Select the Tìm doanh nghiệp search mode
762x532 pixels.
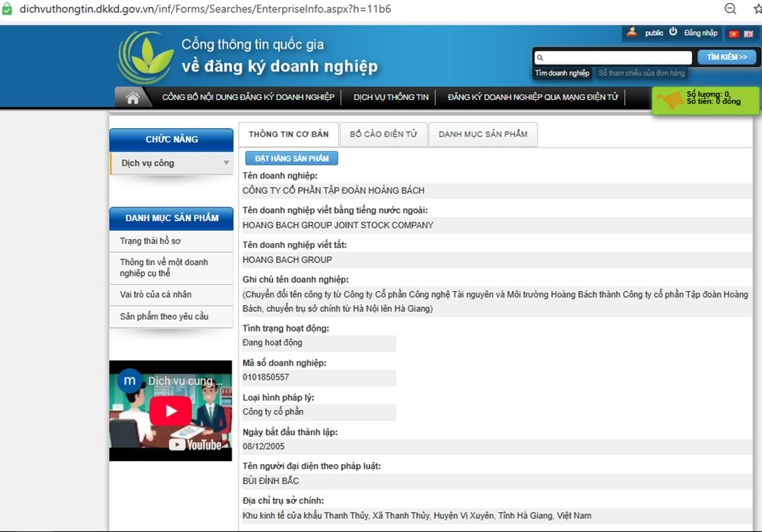[x=562, y=73]
